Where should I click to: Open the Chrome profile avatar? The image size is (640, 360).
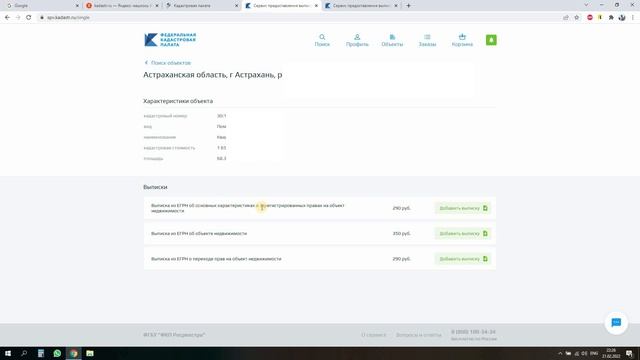tap(622, 18)
